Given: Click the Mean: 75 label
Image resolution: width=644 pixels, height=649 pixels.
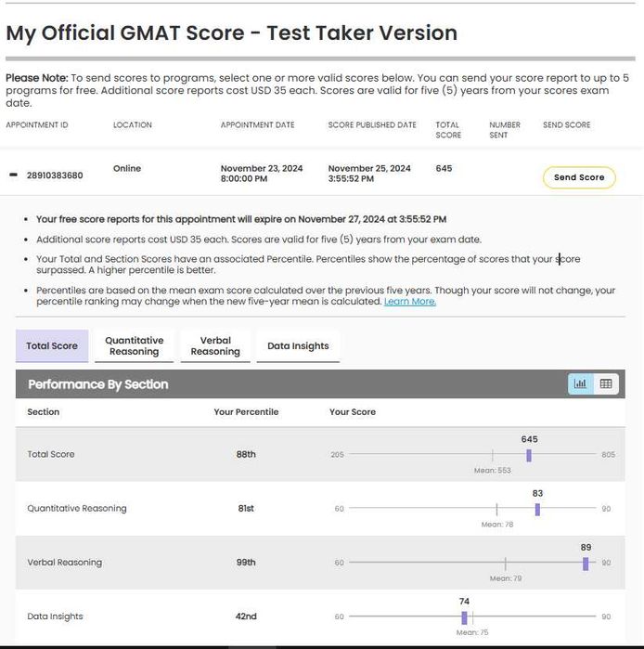Looking at the screenshot, I should pos(472,632).
